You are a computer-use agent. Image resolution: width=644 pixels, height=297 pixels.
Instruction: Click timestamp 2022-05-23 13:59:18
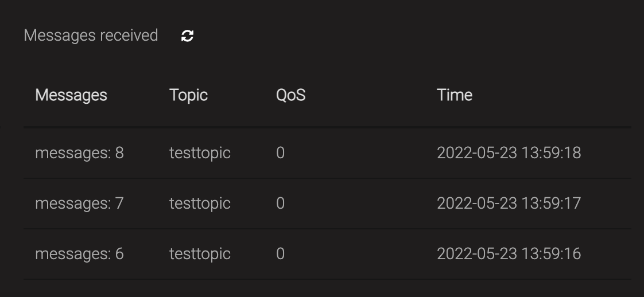(x=509, y=153)
